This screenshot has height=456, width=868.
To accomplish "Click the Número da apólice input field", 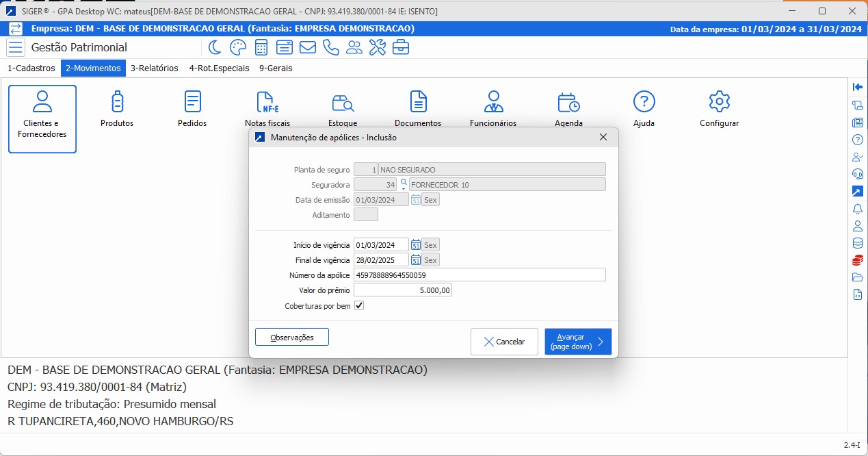I will 479,275.
